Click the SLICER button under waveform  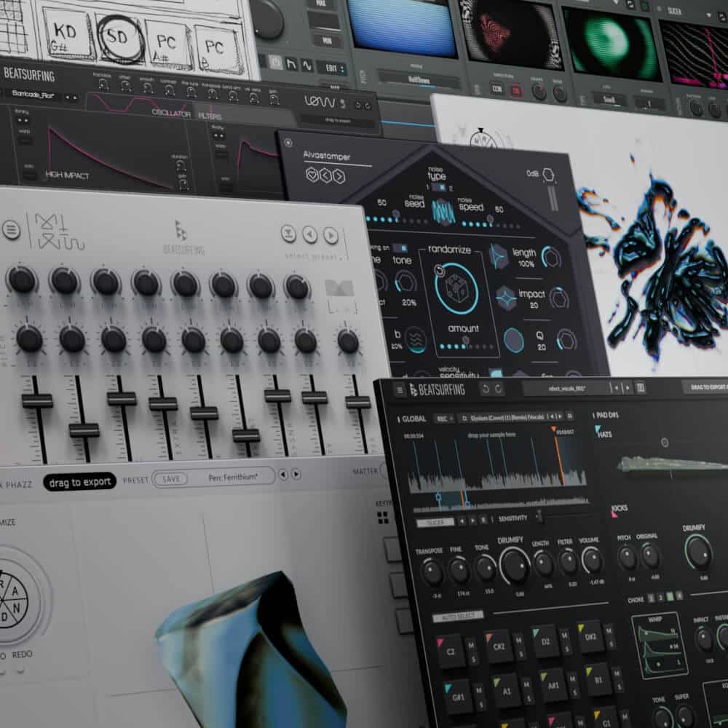coord(435,522)
